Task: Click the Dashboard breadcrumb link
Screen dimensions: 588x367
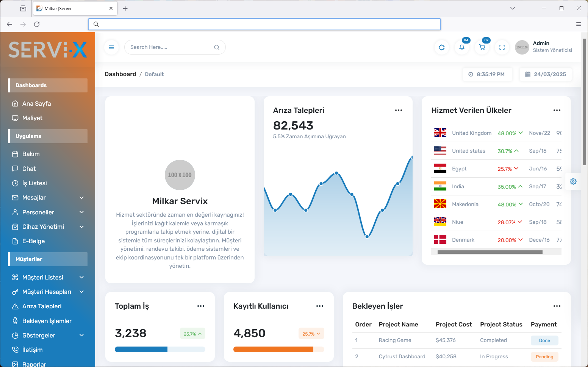Action: pyautogui.click(x=120, y=74)
